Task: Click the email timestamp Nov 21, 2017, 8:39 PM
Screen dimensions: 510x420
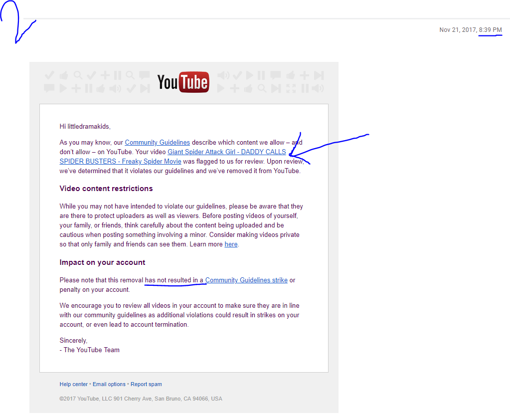Action: (x=471, y=30)
